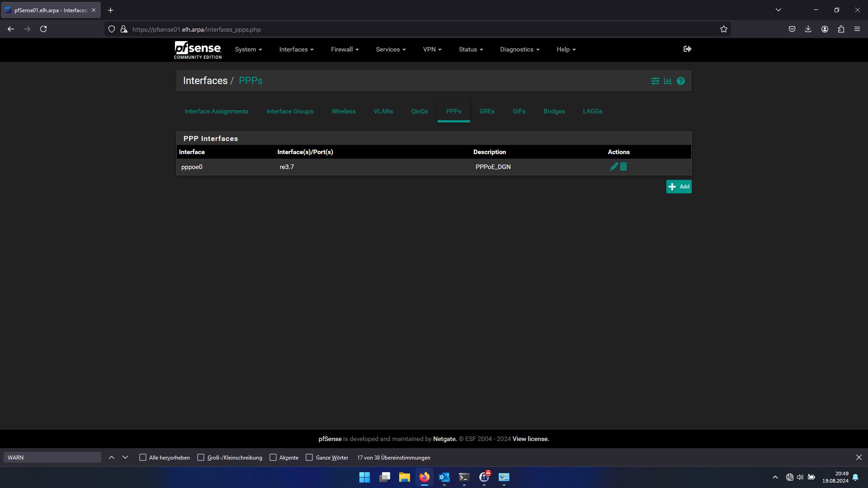Open the notifications bell
Screen dimensions: 868x488
point(855,478)
